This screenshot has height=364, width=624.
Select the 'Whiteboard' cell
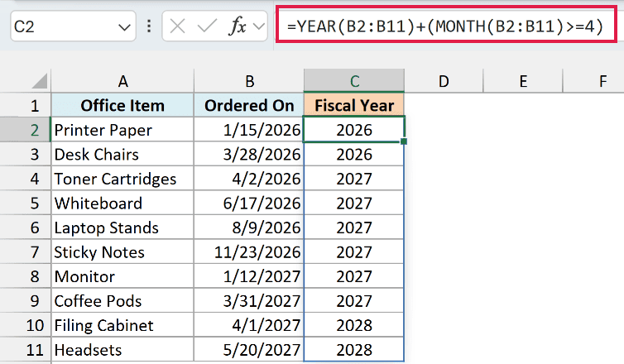point(122,204)
